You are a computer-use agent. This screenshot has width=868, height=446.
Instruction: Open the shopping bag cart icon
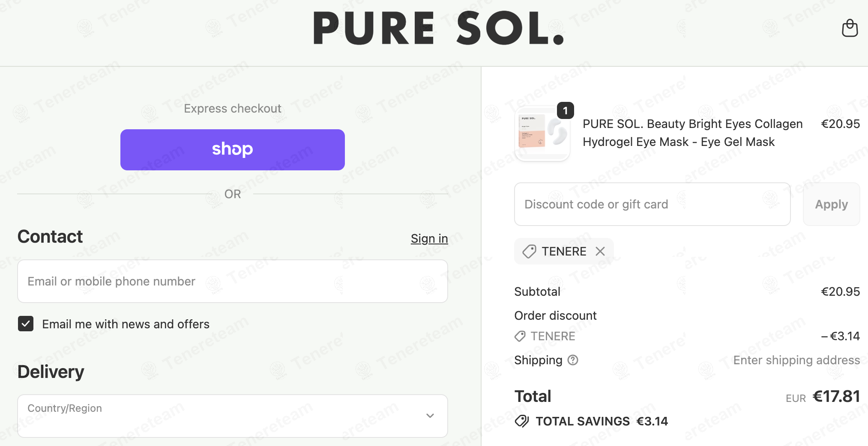(x=850, y=28)
